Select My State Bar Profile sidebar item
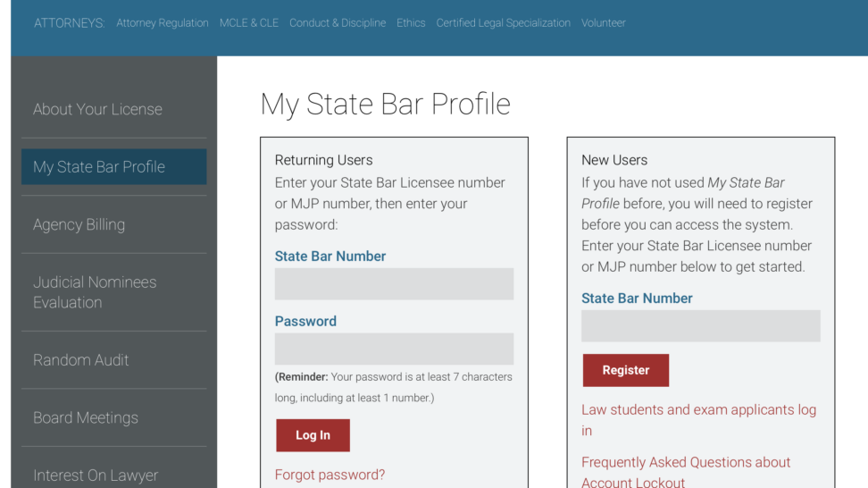This screenshot has height=488, width=868. (114, 167)
